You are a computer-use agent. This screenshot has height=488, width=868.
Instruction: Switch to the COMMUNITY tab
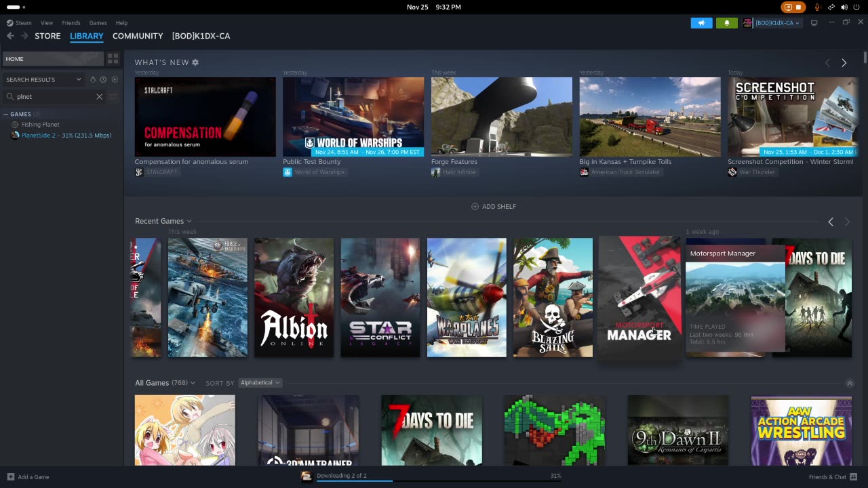pos(138,36)
